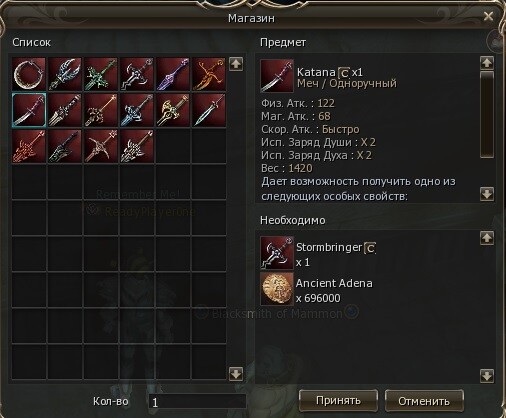
Task: Click the item list's scroll up arrow
Action: tap(236, 64)
